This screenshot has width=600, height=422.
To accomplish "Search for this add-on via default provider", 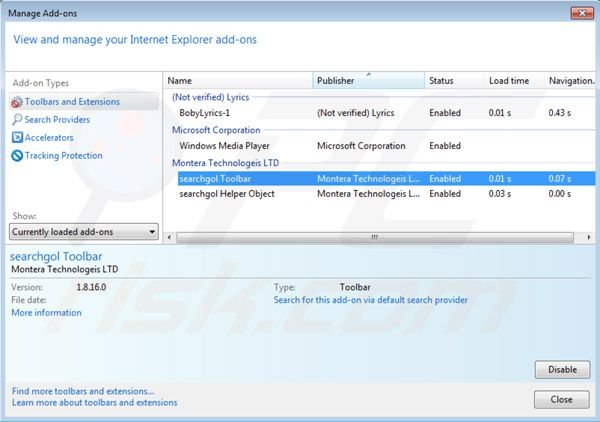I will (370, 300).
